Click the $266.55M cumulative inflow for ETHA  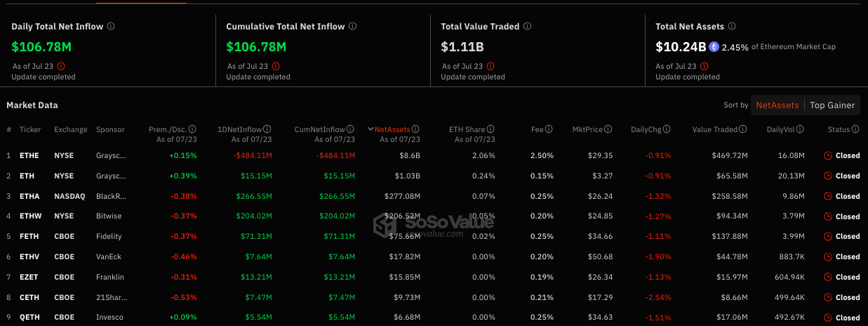[x=337, y=196]
